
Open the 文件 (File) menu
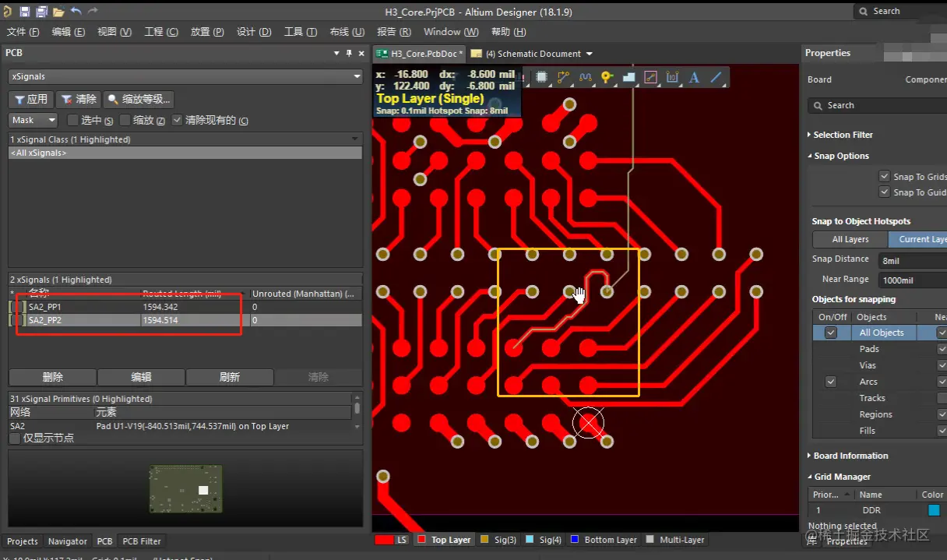tap(23, 32)
